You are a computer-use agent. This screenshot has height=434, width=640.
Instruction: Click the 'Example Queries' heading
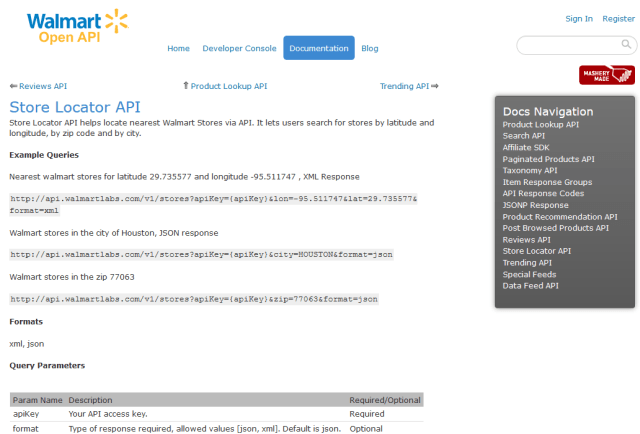44,155
